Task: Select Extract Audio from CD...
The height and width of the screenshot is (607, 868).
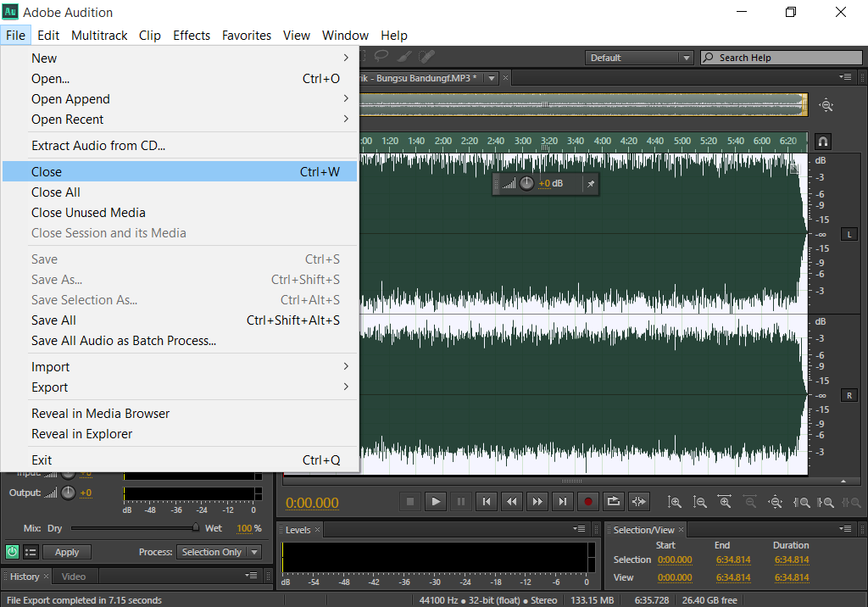Action: [x=180, y=146]
